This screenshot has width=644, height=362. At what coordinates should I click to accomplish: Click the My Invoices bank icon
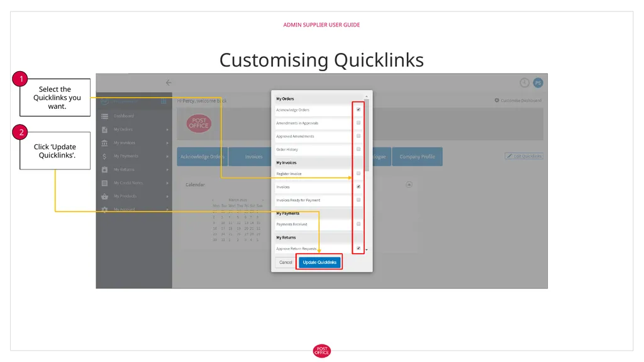pyautogui.click(x=105, y=143)
